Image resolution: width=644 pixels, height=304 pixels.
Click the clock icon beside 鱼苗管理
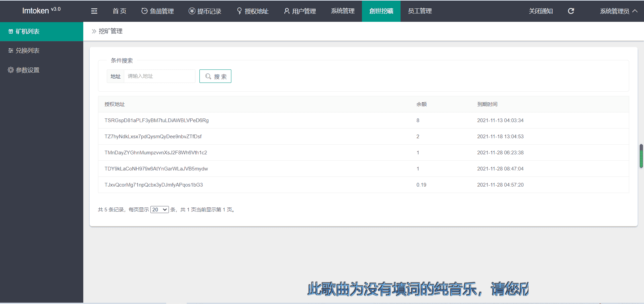[144, 11]
